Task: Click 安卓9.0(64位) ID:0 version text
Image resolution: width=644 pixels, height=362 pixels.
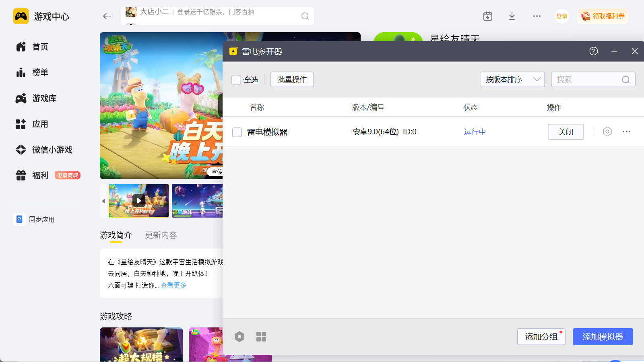Action: (x=385, y=132)
